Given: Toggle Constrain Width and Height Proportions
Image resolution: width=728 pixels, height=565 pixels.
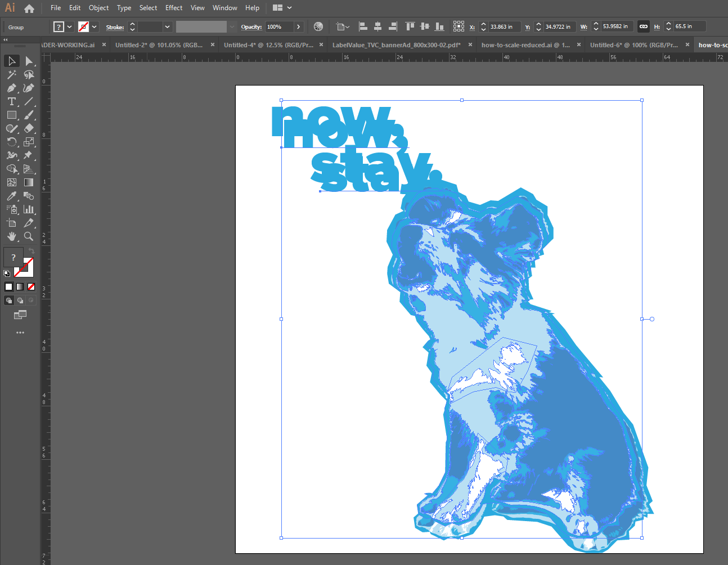Looking at the screenshot, I should tap(643, 26).
